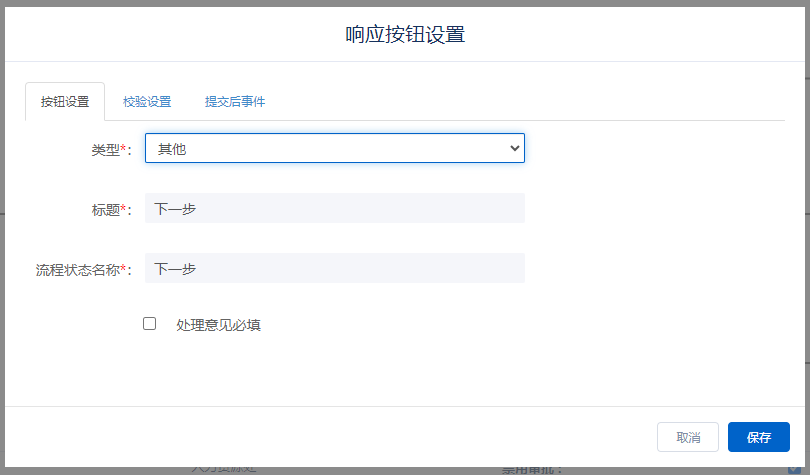Click the red asterisk beside 流程状态名称

[123, 269]
